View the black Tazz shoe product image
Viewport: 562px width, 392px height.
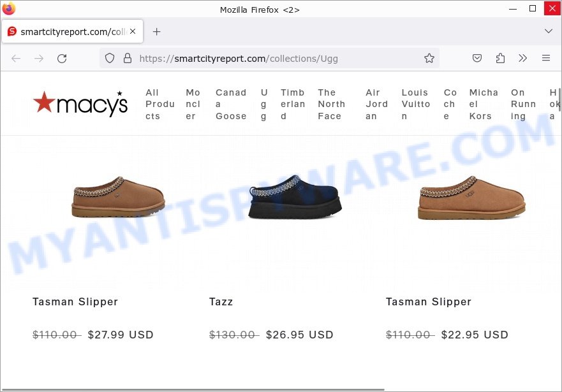click(295, 197)
